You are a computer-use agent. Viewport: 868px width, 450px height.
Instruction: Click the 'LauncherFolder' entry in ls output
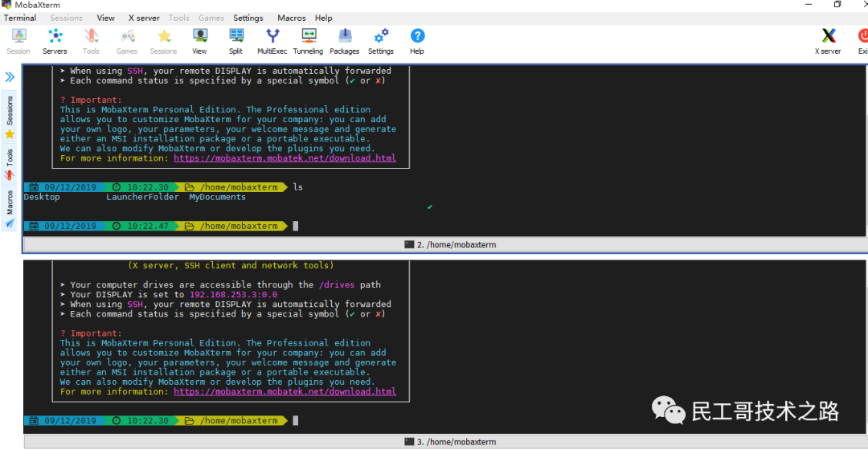point(143,197)
